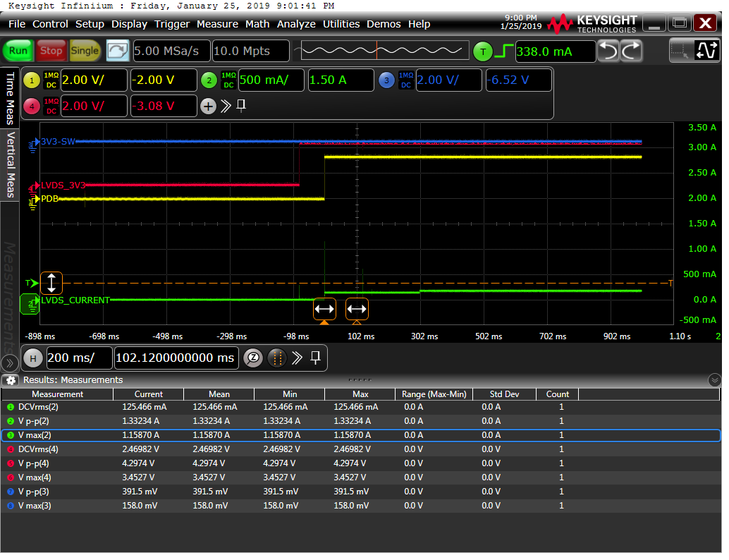
Task: Click the channel toolbar pin icon
Action: point(241,106)
